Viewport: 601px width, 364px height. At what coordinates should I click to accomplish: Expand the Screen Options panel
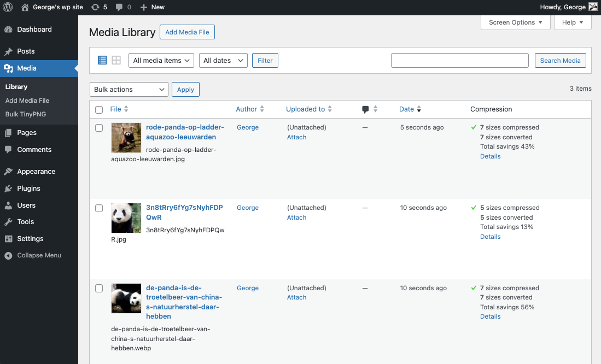tap(516, 22)
